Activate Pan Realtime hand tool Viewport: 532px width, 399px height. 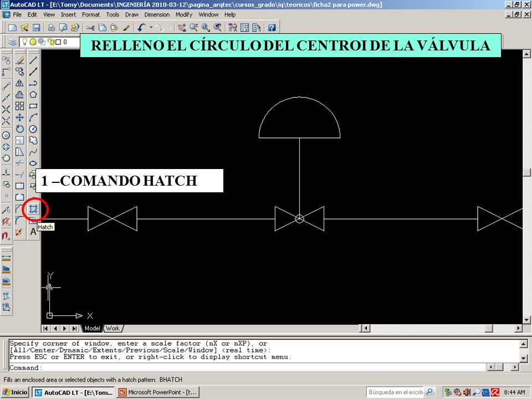click(182, 28)
